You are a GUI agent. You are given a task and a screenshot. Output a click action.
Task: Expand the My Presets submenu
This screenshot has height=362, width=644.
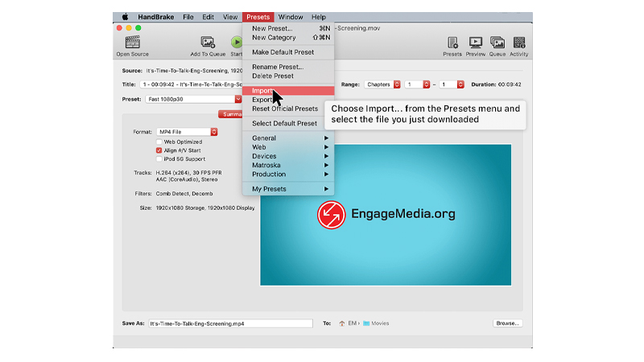click(288, 189)
